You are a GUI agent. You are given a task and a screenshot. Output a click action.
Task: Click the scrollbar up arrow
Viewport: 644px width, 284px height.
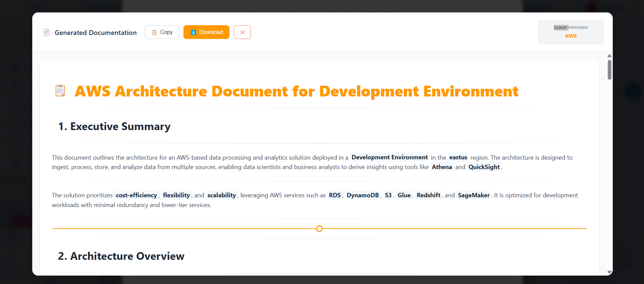pos(609,56)
